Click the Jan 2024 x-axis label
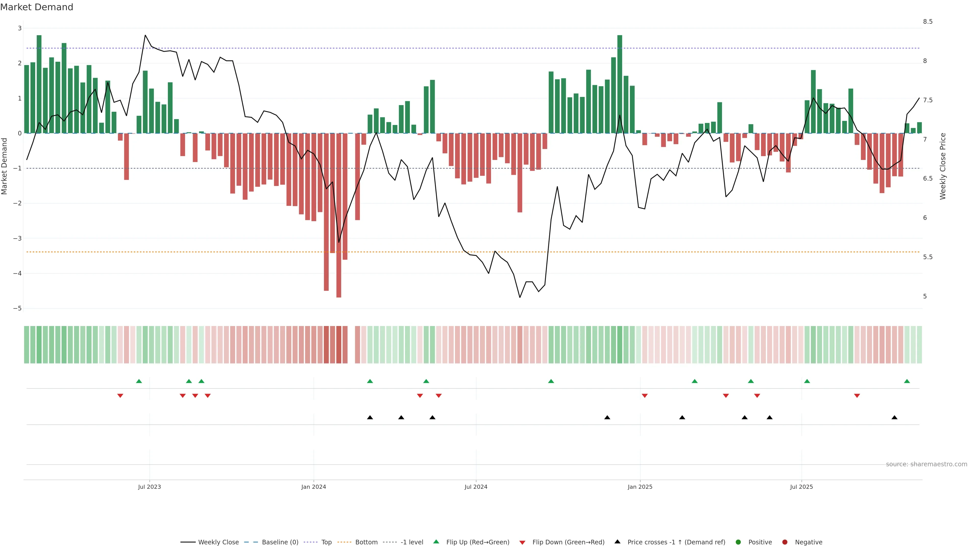980x551 pixels. coord(313,487)
